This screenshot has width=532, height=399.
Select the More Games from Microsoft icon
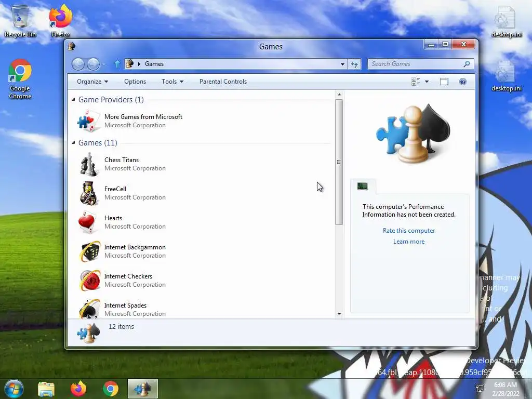click(88, 121)
